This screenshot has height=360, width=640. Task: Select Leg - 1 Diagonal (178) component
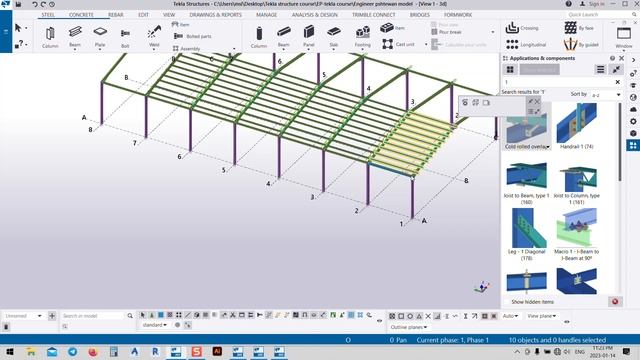tap(527, 235)
